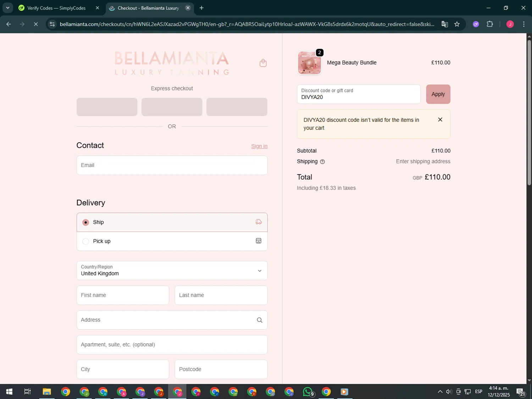Viewport: 532px width, 399px height.
Task: Open a new browser tab
Action: point(201,8)
